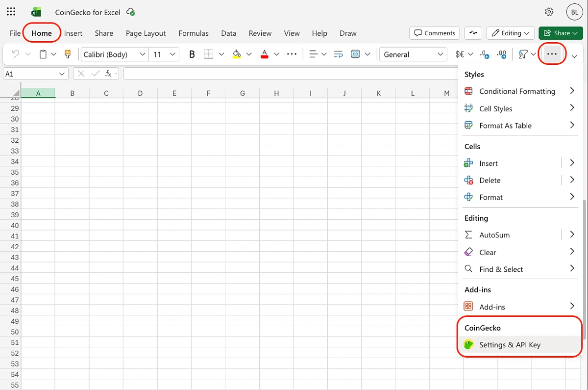Switch to the Data tab
Viewport: 588px width, 390px height.
click(x=228, y=33)
